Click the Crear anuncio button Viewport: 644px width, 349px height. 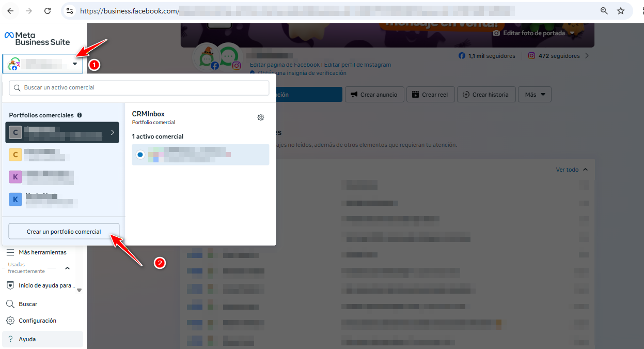pyautogui.click(x=374, y=95)
